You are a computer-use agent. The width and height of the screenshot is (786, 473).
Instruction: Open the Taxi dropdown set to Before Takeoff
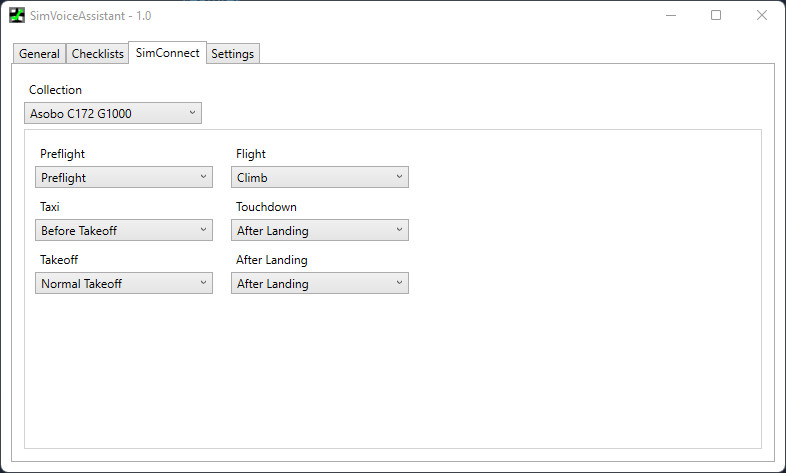point(123,230)
